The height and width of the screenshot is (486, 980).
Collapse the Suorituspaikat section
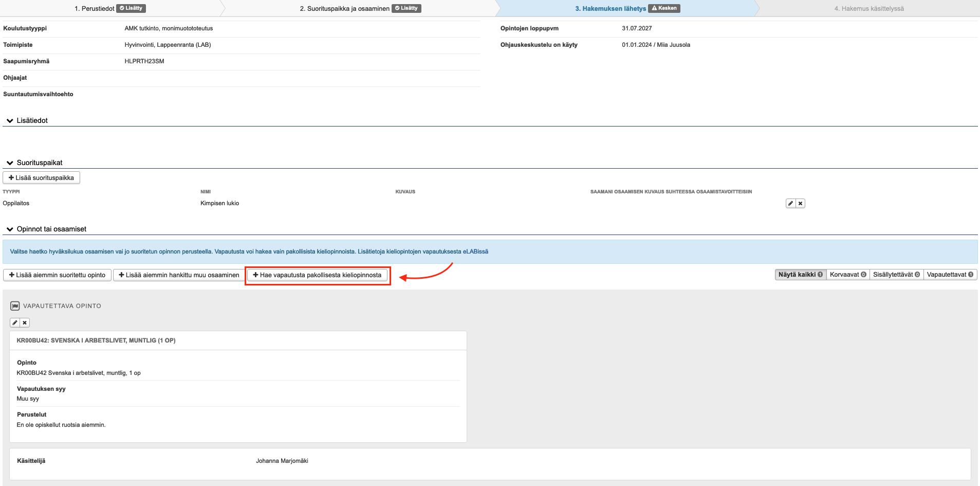coord(10,163)
